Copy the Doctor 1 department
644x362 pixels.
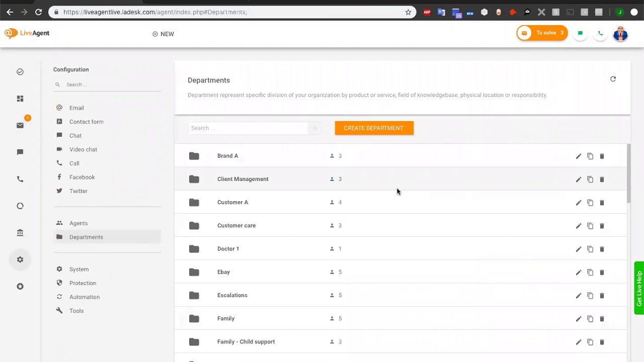pyautogui.click(x=590, y=249)
